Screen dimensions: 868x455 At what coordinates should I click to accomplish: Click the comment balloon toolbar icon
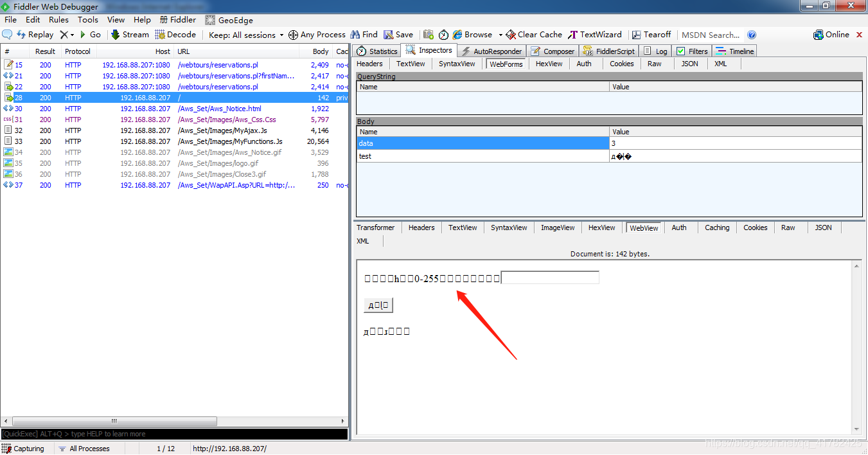[x=8, y=35]
